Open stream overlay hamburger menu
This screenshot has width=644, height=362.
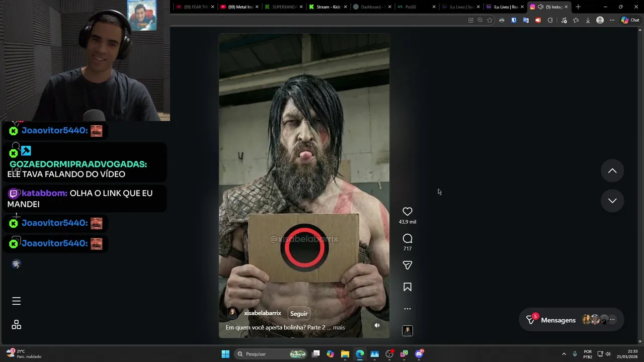tap(16, 301)
